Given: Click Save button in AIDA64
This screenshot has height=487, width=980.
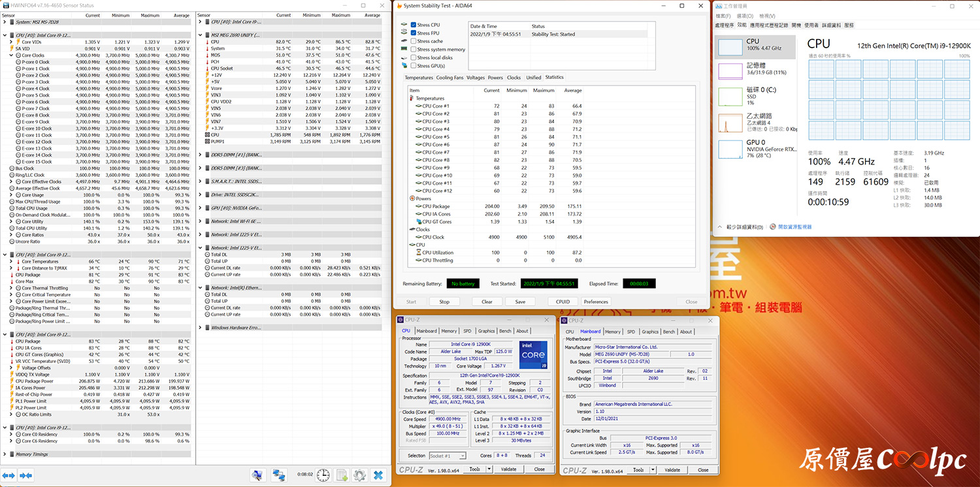Looking at the screenshot, I should tap(520, 302).
